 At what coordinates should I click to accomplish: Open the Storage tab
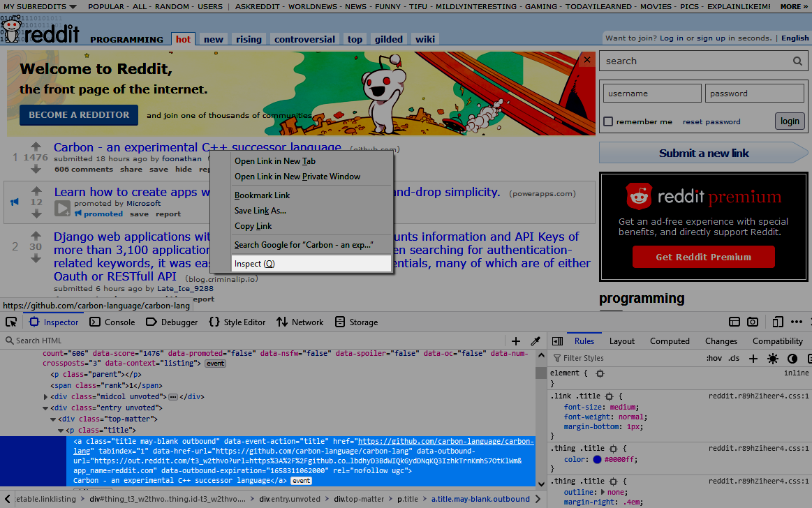point(357,322)
